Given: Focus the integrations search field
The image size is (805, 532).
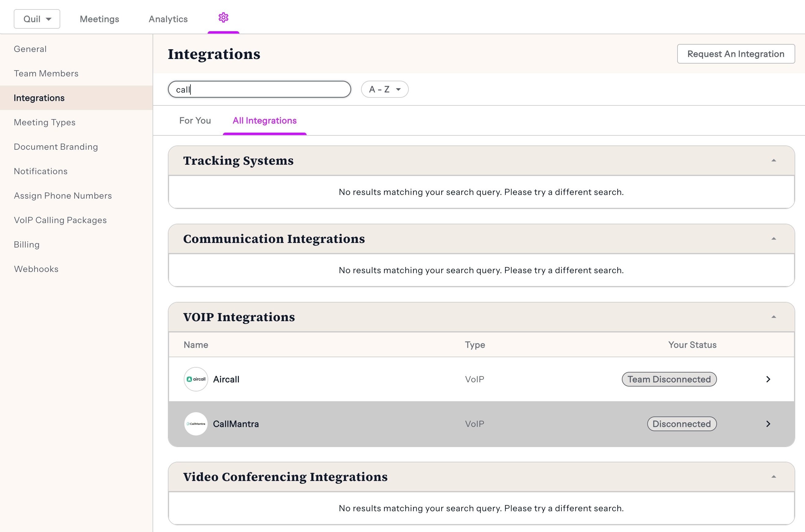Looking at the screenshot, I should (260, 89).
